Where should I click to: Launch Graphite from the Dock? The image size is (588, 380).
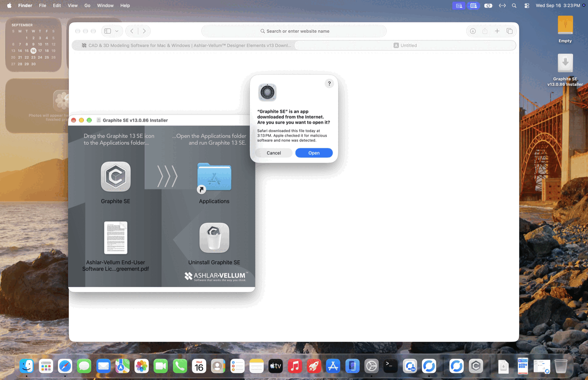pyautogui.click(x=476, y=366)
